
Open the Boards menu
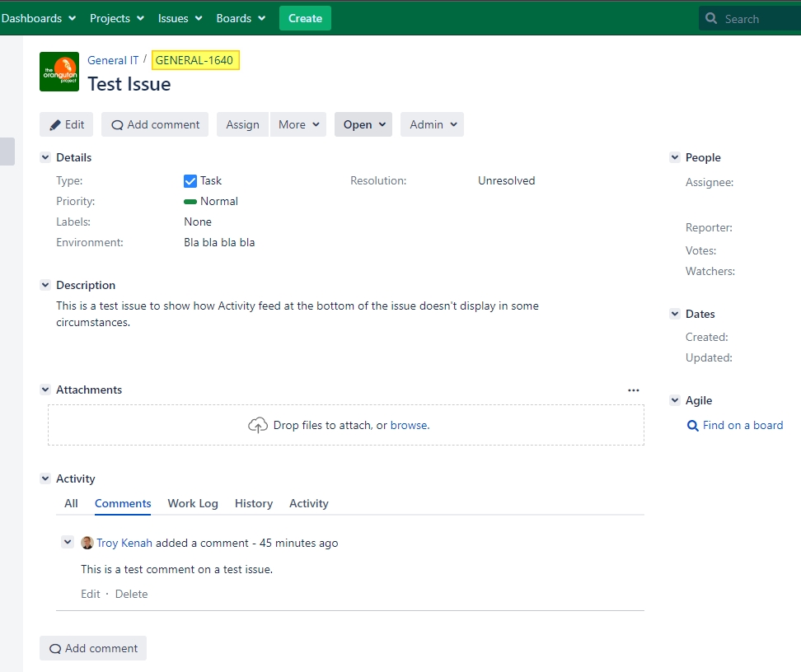coord(241,18)
